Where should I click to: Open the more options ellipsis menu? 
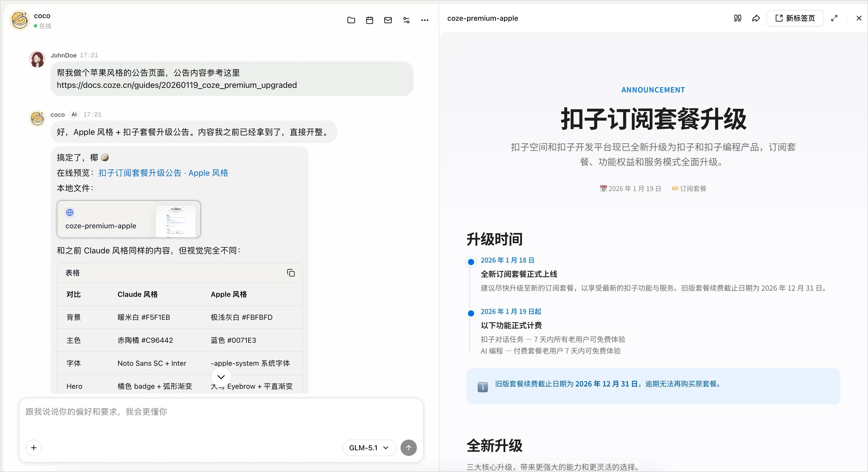(425, 20)
